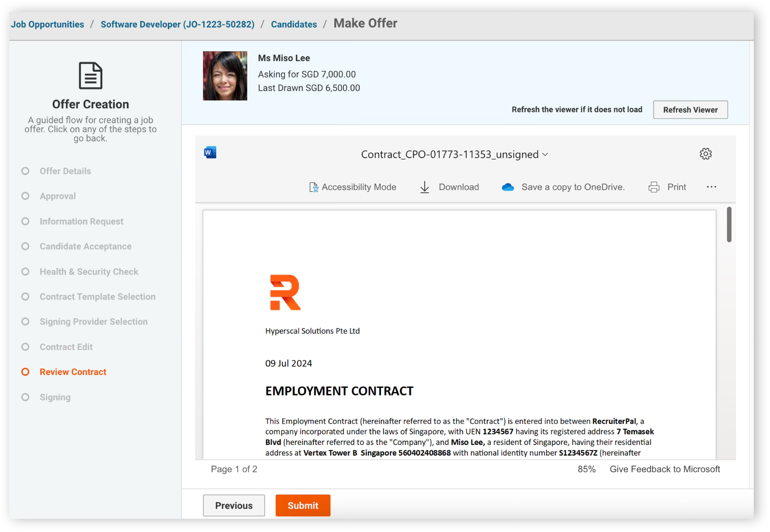Image resolution: width=770 pixels, height=532 pixels.
Task: Select the Approval step circle
Action: pyautogui.click(x=25, y=196)
